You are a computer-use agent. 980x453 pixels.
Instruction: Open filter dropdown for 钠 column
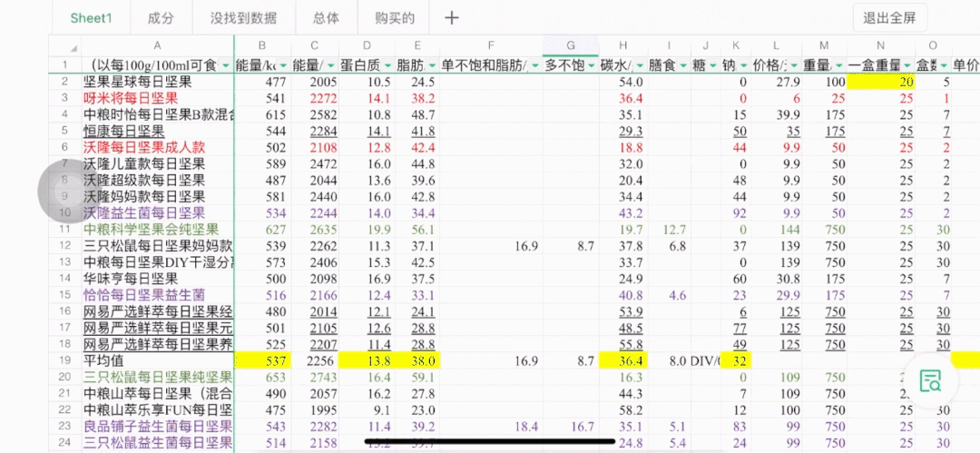(743, 65)
